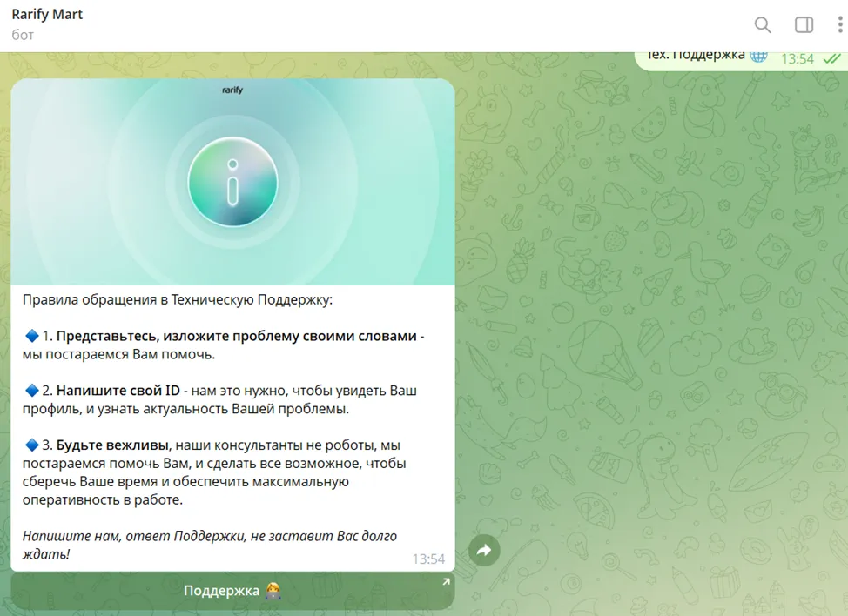
Task: Click the round info icon in banner
Action: point(232,182)
